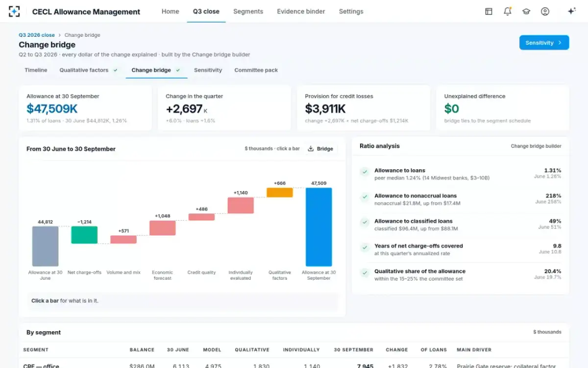This screenshot has height=368, width=588.
Task: Open the user account icon
Action: tap(545, 11)
